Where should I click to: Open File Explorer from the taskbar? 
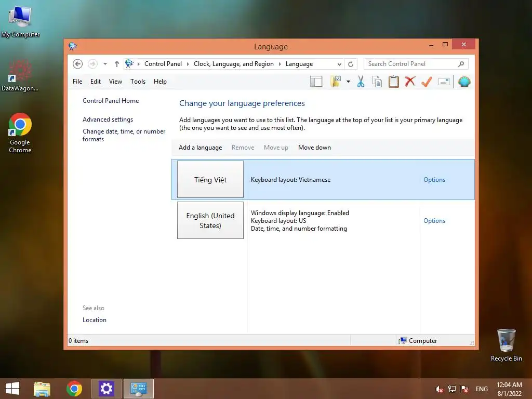tap(42, 389)
